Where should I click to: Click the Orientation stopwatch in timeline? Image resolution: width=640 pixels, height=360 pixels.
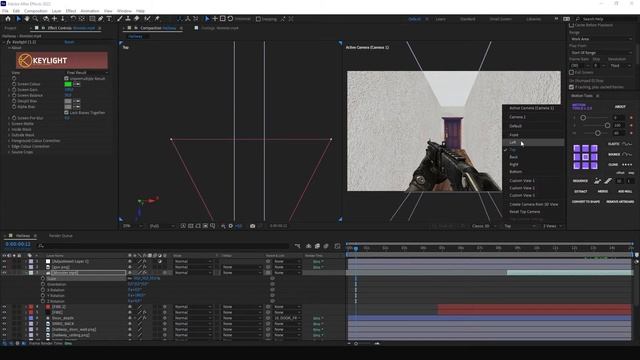tap(43, 284)
